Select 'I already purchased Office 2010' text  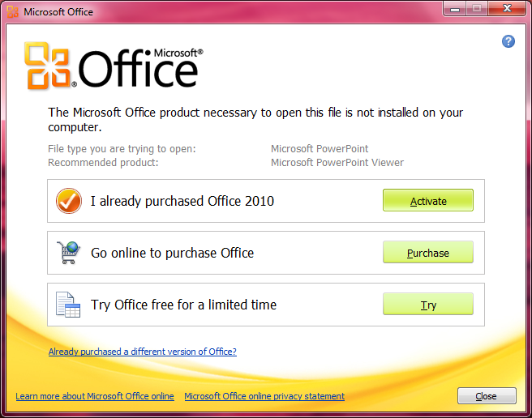pos(182,201)
